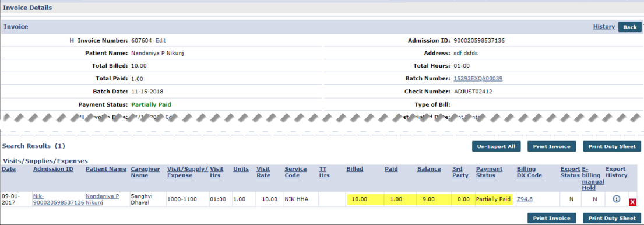The width and height of the screenshot is (644, 225).
Task: Open the Export History info icon
Action: tap(616, 199)
